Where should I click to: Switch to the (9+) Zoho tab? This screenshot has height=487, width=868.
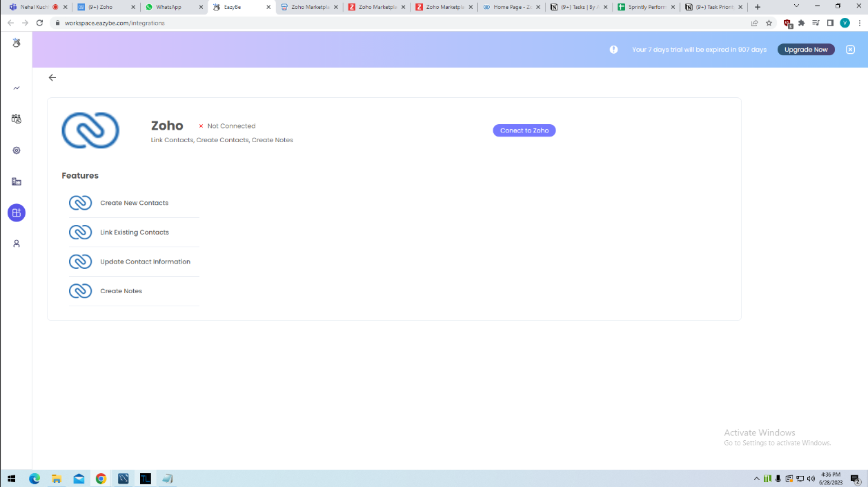105,7
